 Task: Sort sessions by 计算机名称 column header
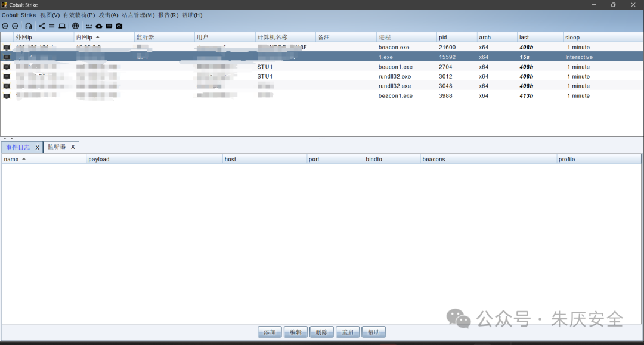(286, 38)
